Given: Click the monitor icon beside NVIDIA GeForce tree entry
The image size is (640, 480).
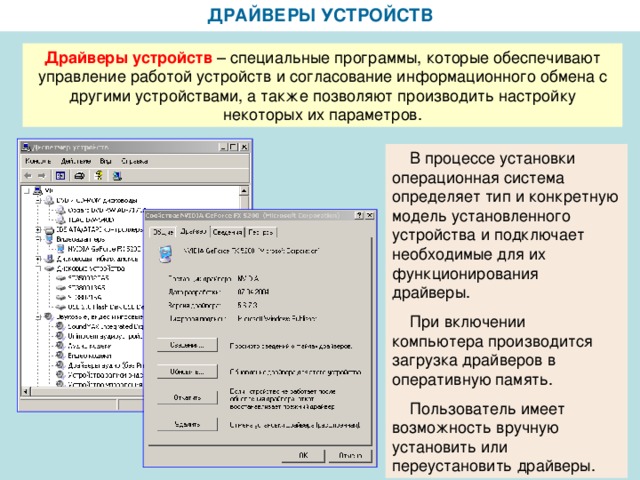Looking at the screenshot, I should [61, 249].
